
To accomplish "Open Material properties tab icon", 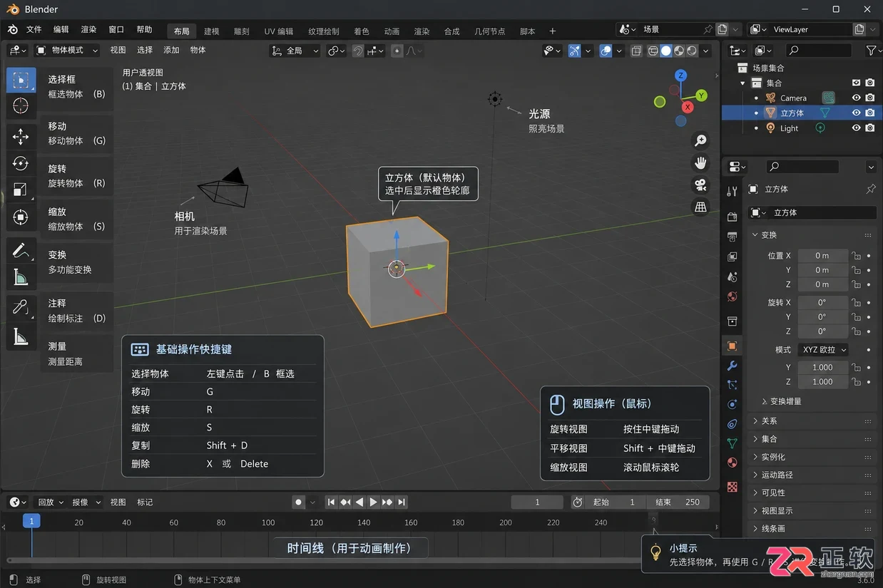I will [x=732, y=463].
